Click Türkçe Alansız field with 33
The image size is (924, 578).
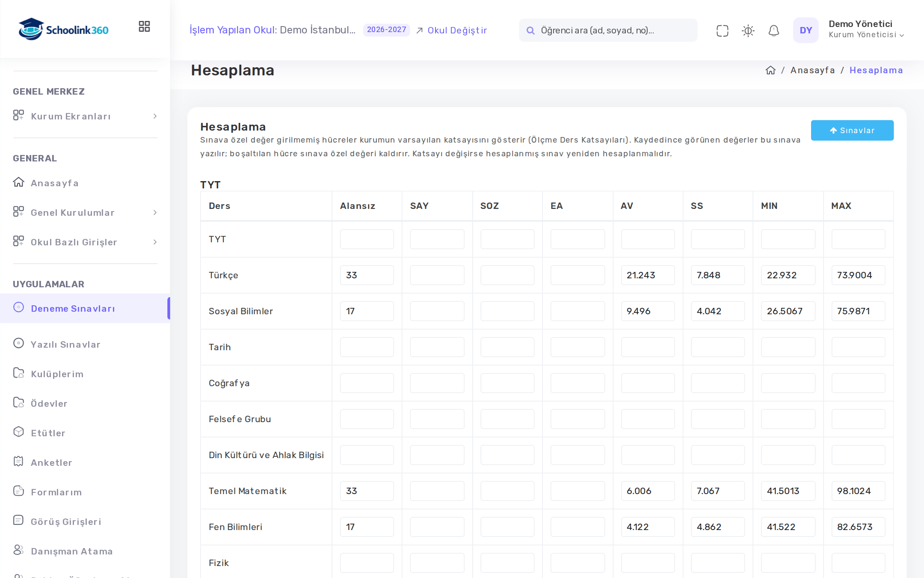tap(367, 275)
